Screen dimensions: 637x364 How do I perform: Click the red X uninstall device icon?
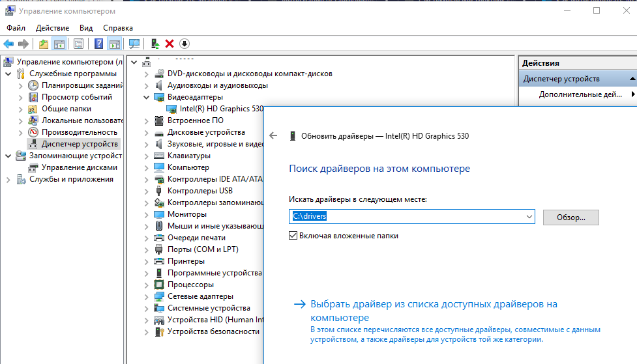pyautogui.click(x=170, y=44)
